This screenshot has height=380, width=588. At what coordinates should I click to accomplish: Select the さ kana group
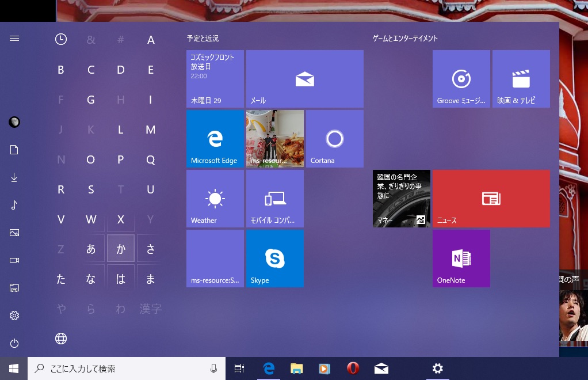tap(151, 248)
